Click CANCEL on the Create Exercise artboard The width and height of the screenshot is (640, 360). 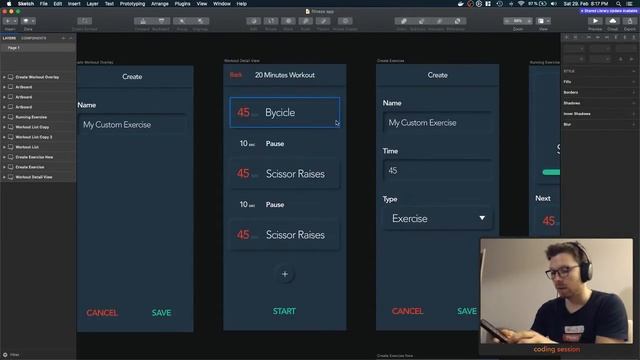[407, 311]
